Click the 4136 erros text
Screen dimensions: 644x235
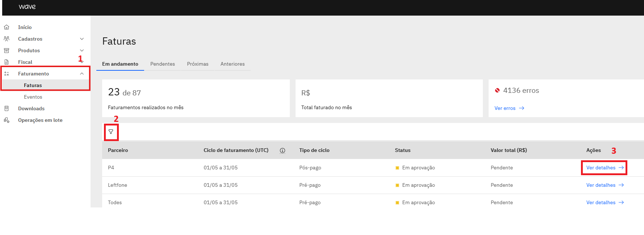click(521, 90)
